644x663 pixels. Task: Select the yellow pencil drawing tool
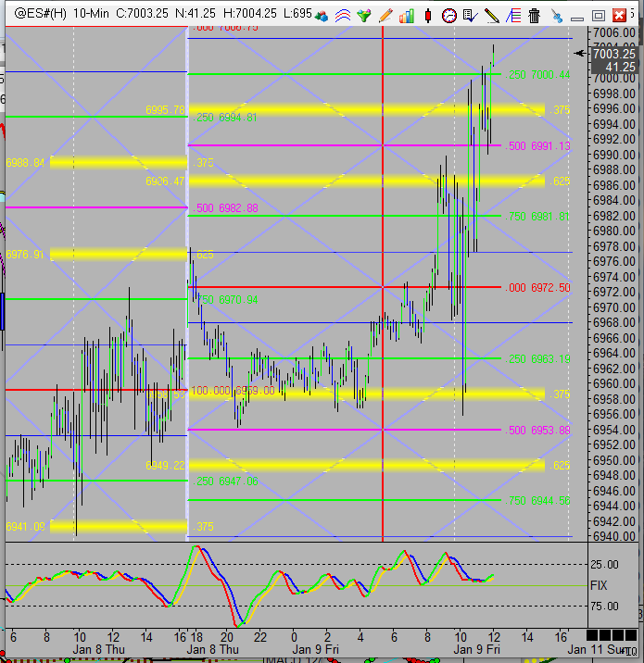(491, 16)
